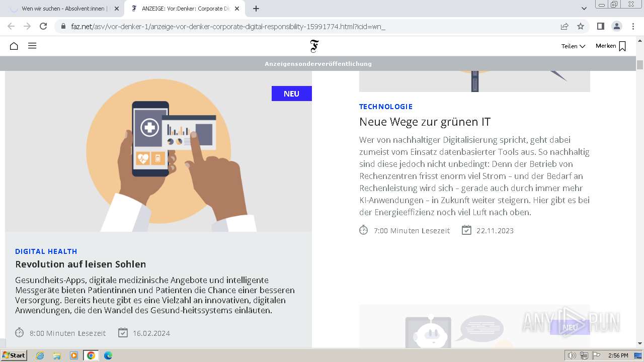
Task: Click the F.A.Z. logo in header
Action: pos(314,46)
